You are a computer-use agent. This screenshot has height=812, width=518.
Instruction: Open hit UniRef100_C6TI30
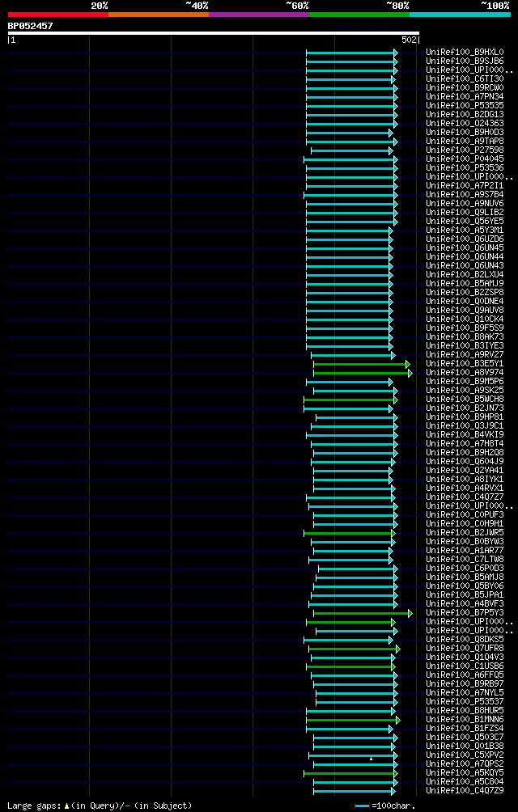pyautogui.click(x=465, y=78)
